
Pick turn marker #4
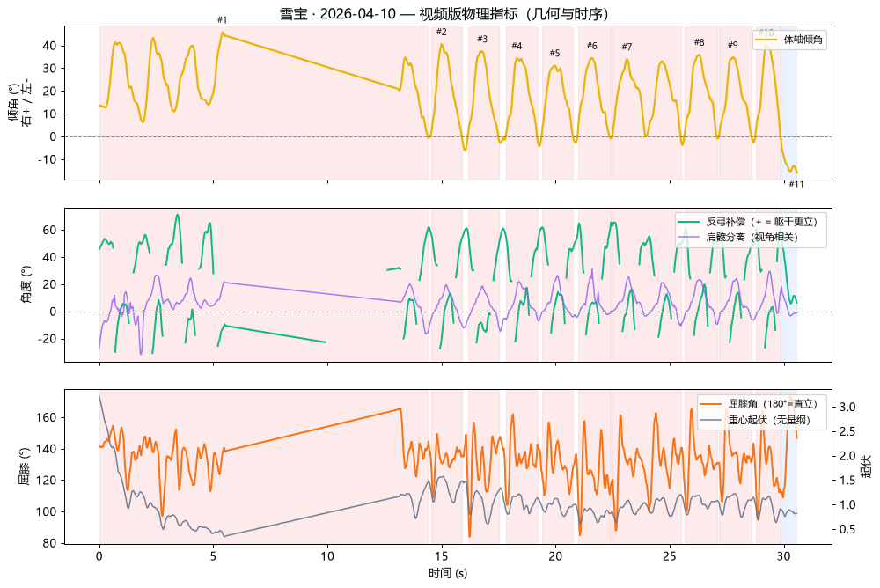pos(517,46)
